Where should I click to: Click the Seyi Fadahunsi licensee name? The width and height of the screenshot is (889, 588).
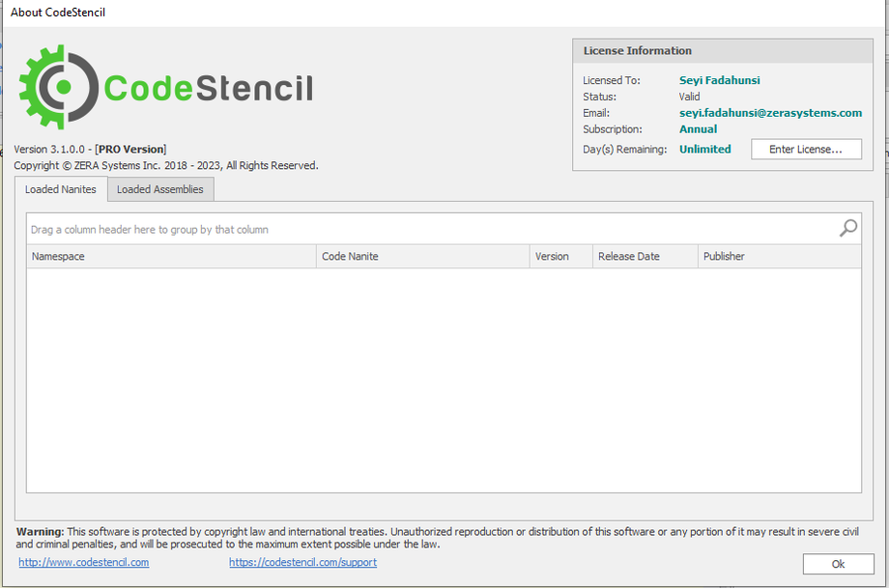coord(719,80)
